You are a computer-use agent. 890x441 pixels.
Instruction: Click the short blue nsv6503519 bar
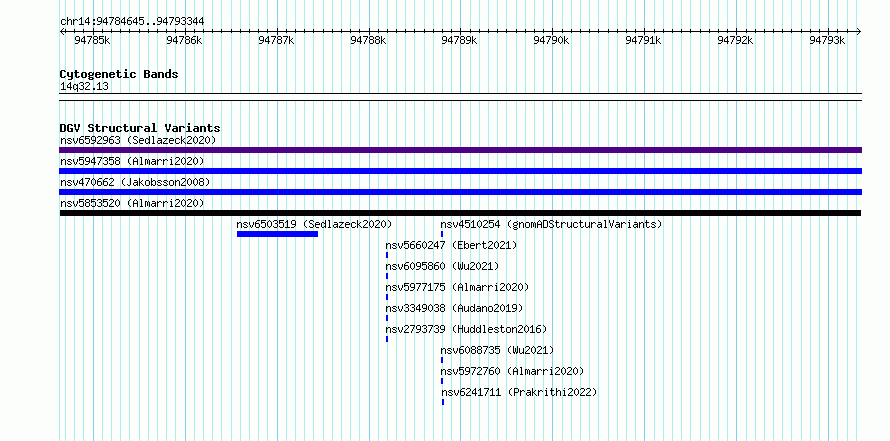278,234
